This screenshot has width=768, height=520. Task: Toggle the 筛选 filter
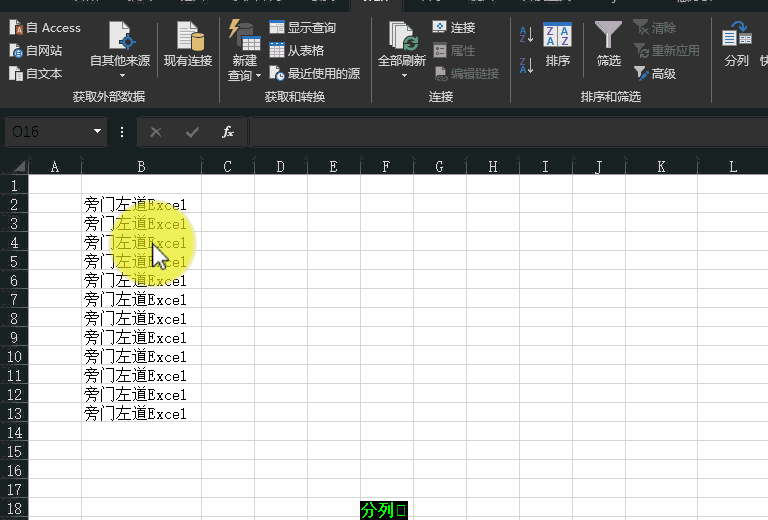click(608, 45)
